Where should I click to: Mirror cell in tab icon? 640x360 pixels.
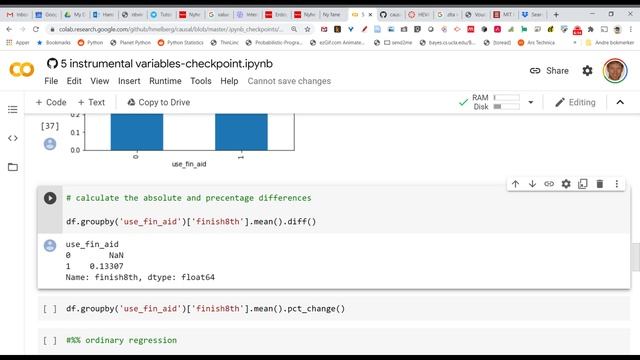click(582, 184)
